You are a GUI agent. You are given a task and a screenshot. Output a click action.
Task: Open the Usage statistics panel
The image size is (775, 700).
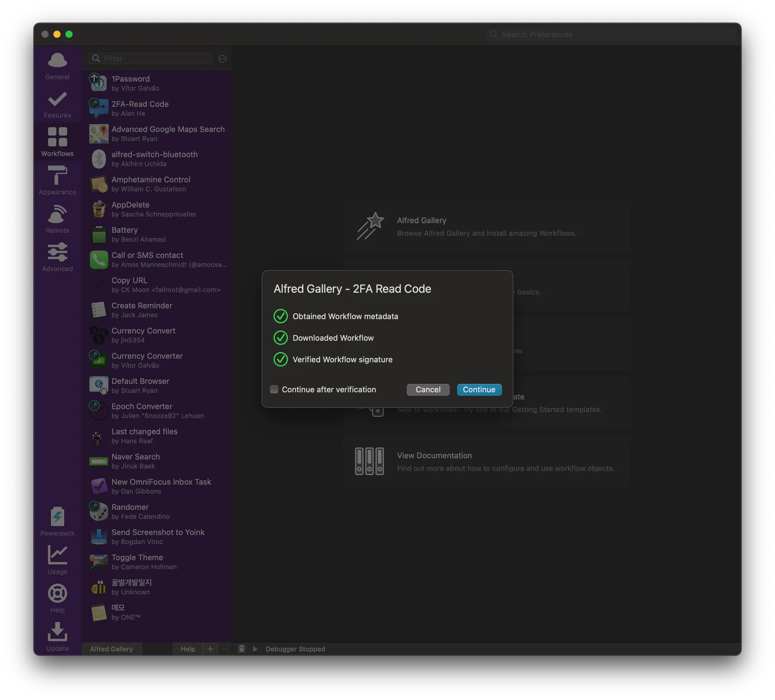(x=57, y=558)
